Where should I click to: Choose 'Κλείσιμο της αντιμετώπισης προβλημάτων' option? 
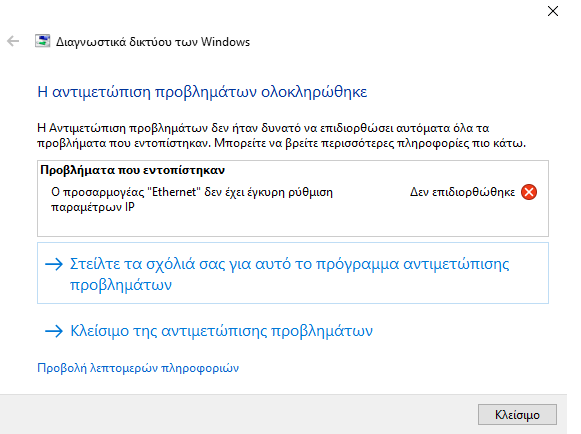(x=222, y=331)
